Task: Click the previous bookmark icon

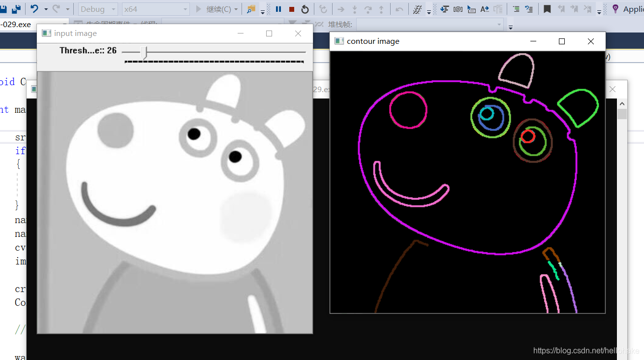Action: coord(561,9)
